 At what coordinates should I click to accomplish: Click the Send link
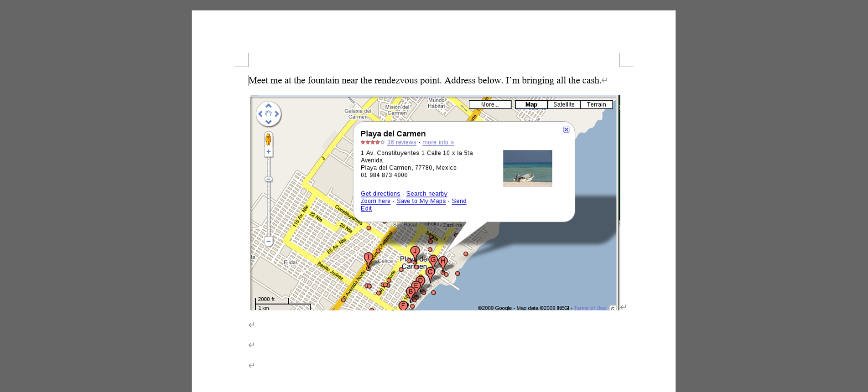pyautogui.click(x=459, y=201)
